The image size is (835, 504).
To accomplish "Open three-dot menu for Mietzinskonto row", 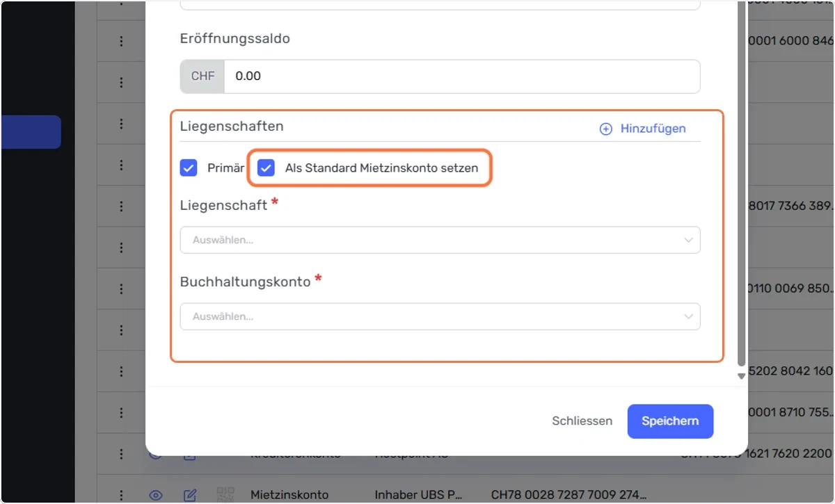I will click(x=121, y=495).
